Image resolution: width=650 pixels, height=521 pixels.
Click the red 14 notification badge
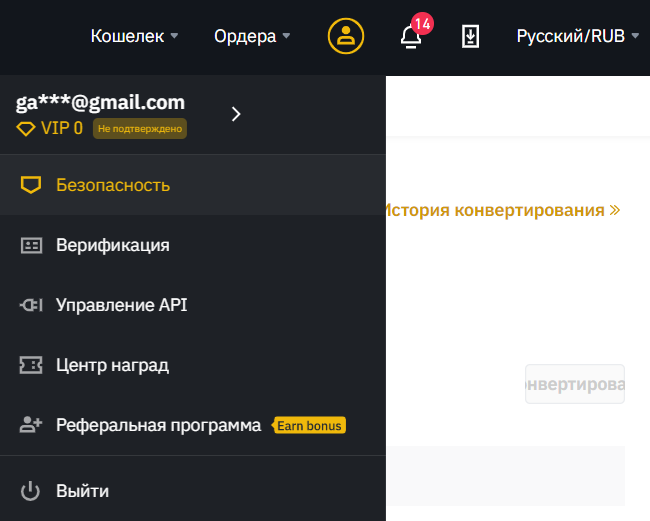[422, 24]
